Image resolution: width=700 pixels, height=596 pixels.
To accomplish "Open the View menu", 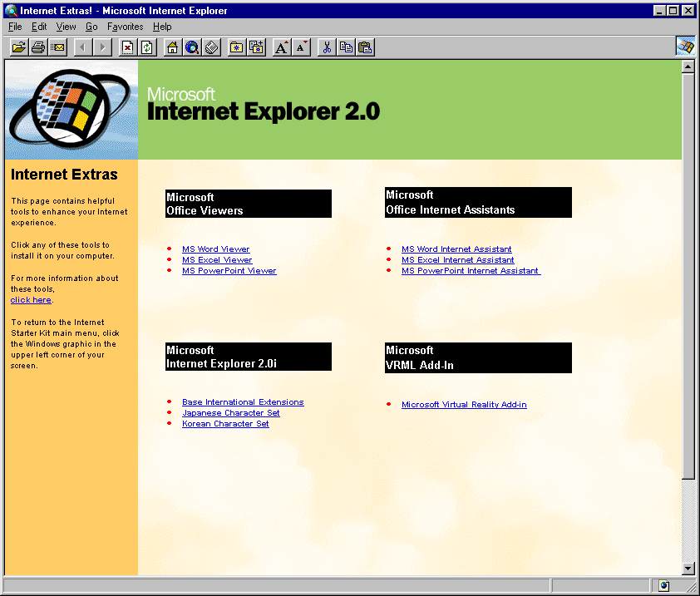I will (66, 27).
